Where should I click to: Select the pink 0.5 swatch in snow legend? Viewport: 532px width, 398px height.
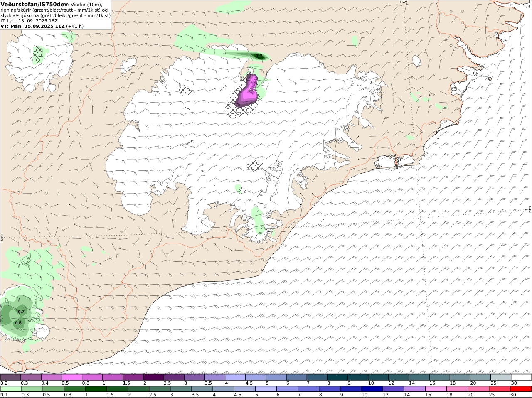pos(72,377)
